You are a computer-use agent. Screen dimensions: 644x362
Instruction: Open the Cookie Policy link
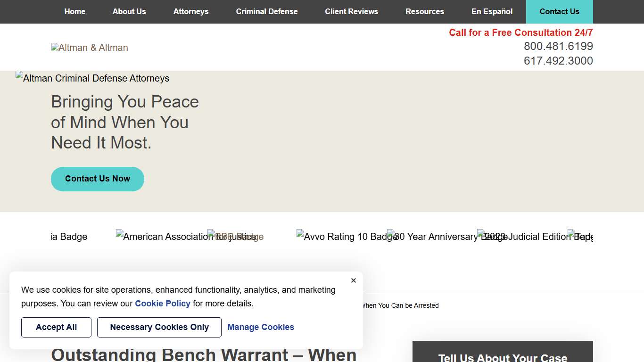pos(162,303)
